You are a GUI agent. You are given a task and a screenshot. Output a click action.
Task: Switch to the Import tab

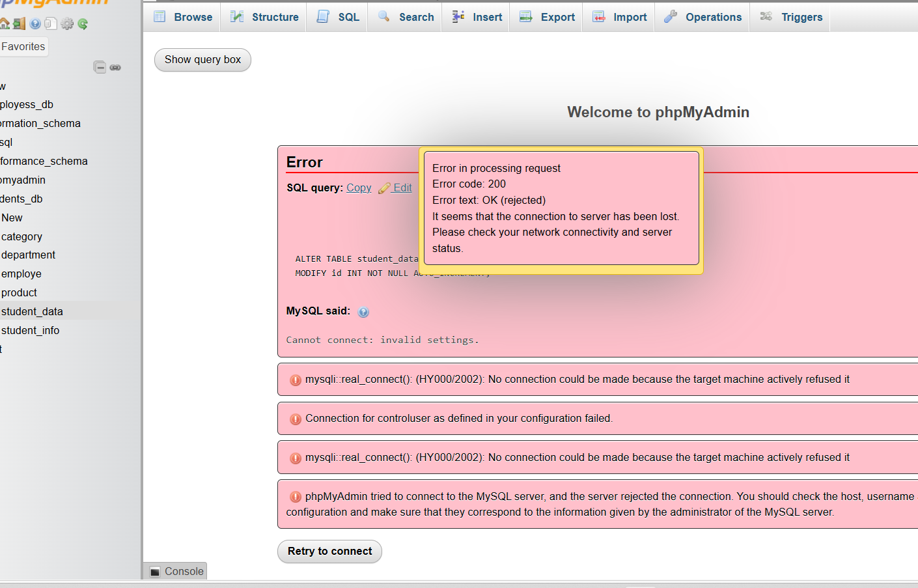[620, 17]
